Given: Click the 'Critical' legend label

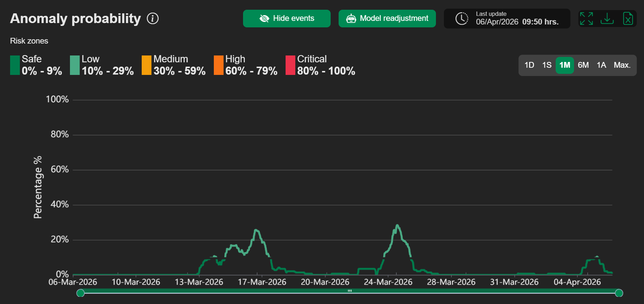Looking at the screenshot, I should (x=312, y=59).
